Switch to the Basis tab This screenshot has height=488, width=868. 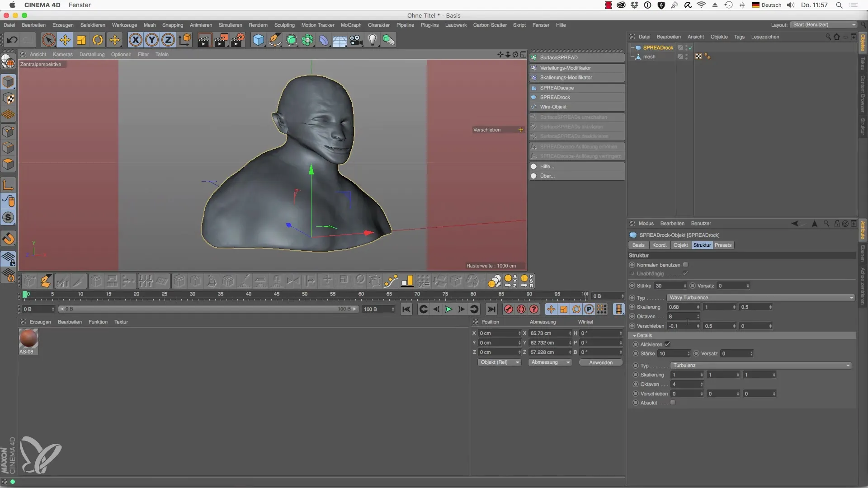(x=638, y=245)
